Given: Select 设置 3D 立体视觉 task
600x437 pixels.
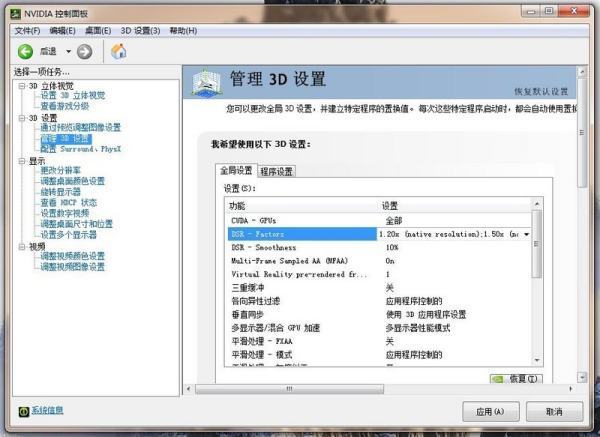Looking at the screenshot, I should pyautogui.click(x=73, y=95).
